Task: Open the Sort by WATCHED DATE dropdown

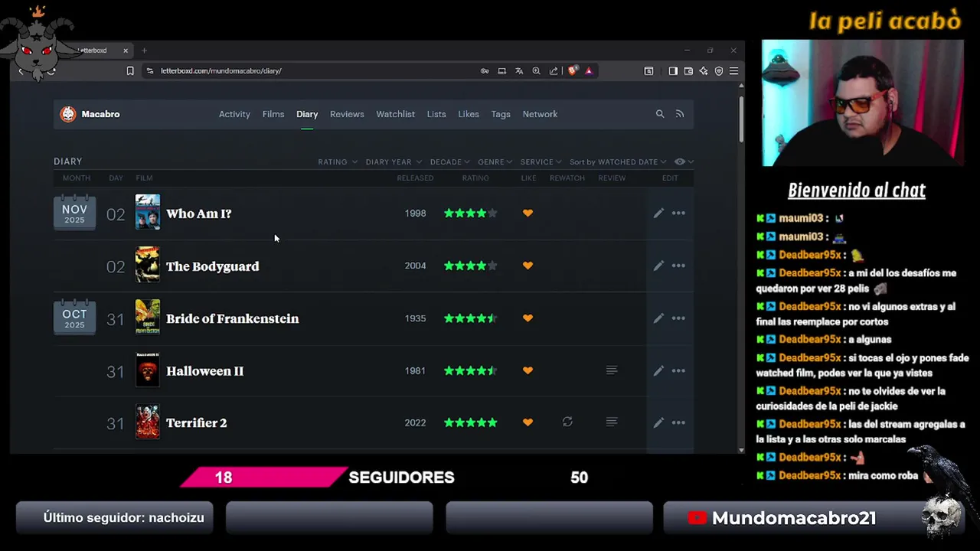Action: tap(618, 161)
